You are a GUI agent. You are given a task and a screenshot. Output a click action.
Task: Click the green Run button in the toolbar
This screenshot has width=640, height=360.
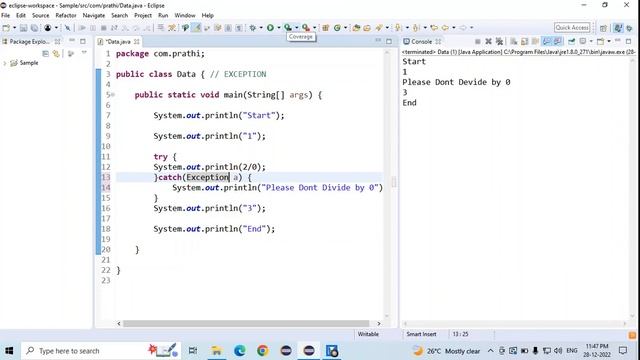coord(270,28)
